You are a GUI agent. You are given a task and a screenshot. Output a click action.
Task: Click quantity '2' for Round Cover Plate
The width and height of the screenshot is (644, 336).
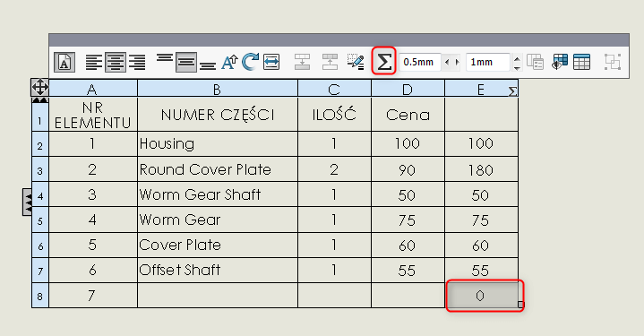tap(334, 169)
